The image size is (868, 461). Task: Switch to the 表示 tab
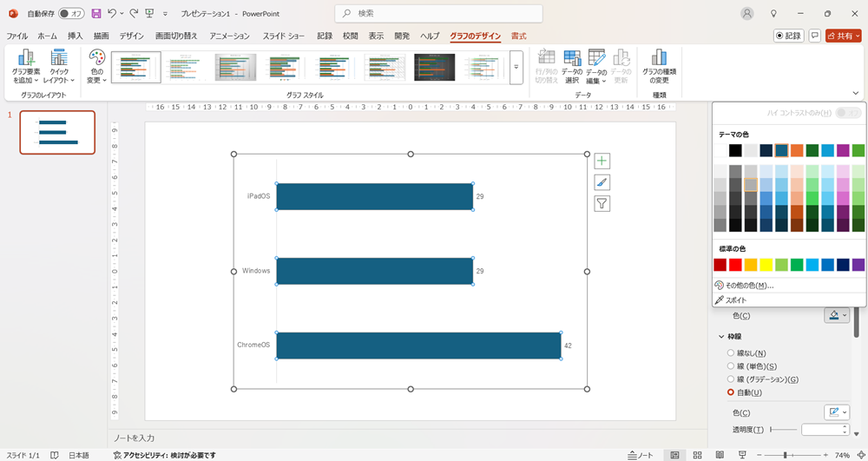pos(377,36)
